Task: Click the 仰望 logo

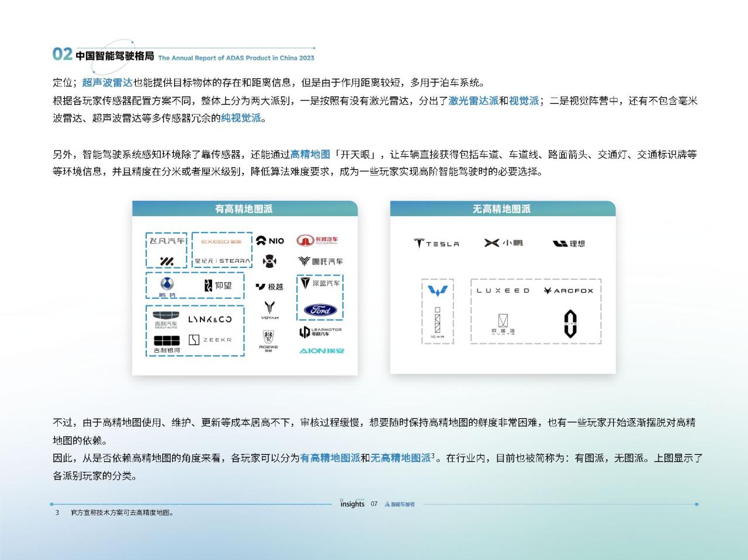Action: pyautogui.click(x=218, y=286)
